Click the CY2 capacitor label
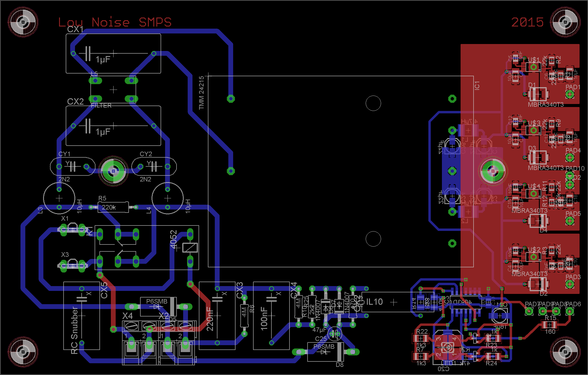The height and width of the screenshot is (375, 588). point(146,154)
